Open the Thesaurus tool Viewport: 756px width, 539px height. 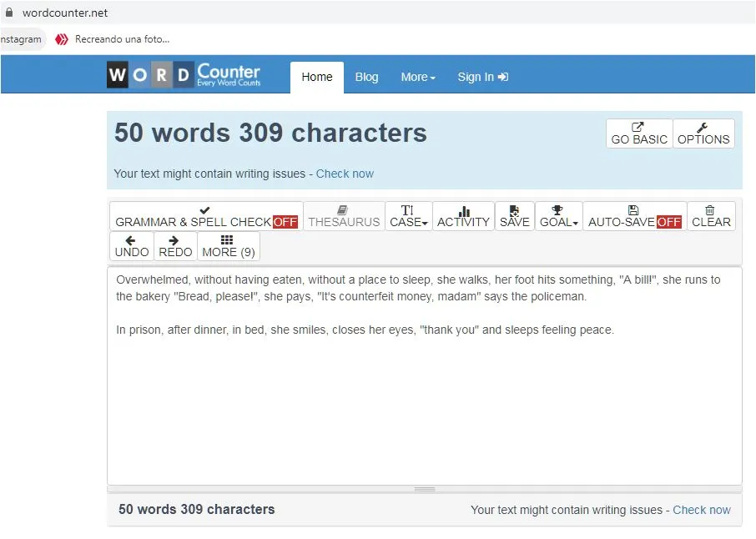(x=344, y=216)
